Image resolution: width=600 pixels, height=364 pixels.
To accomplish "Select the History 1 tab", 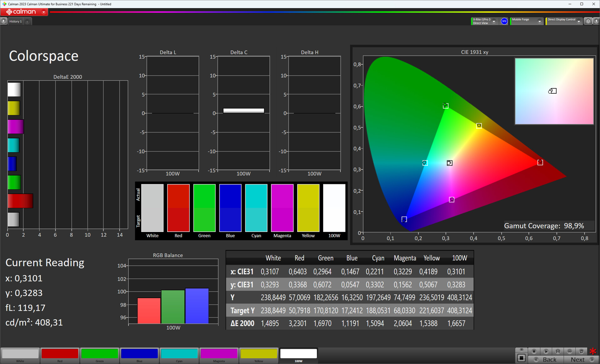I will point(15,21).
